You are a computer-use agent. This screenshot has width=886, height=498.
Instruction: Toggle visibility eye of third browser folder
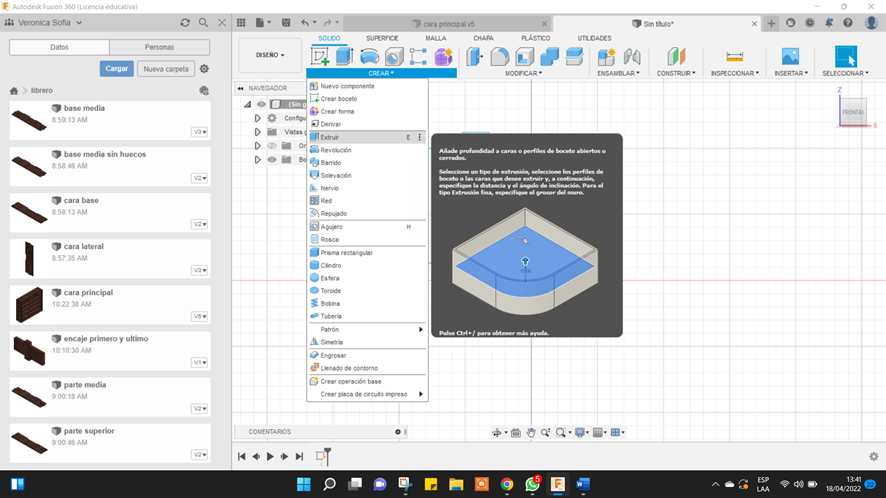pos(271,146)
